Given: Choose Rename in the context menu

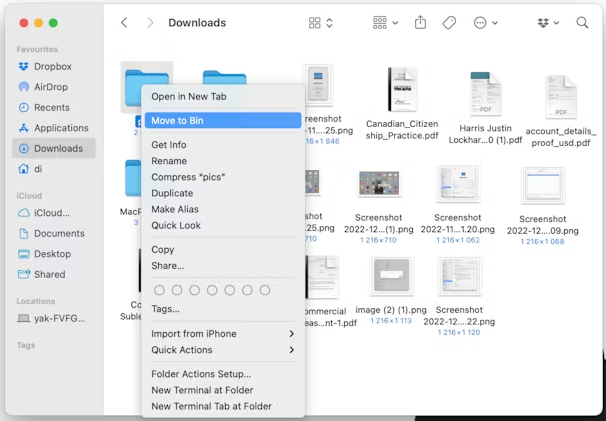Looking at the screenshot, I should pos(168,161).
